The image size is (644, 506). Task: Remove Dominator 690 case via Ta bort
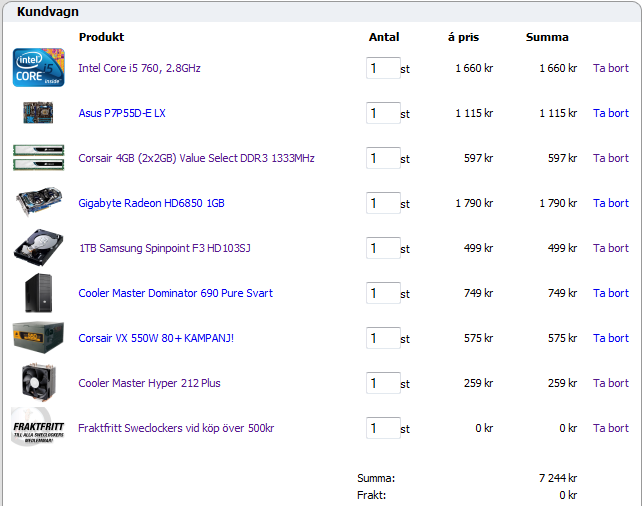pos(611,293)
